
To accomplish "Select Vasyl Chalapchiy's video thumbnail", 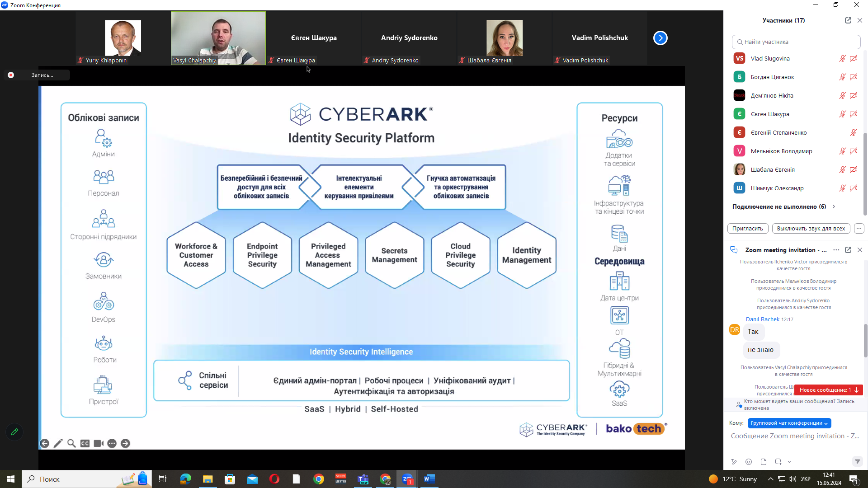I will coord(218,38).
